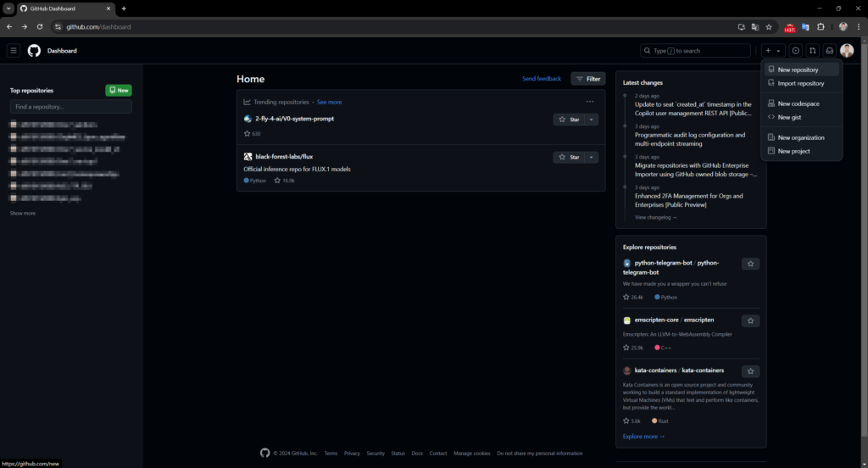Screen dimensions: 868x468
Task: Open the trending repositories three-dot menu
Action: (x=590, y=102)
